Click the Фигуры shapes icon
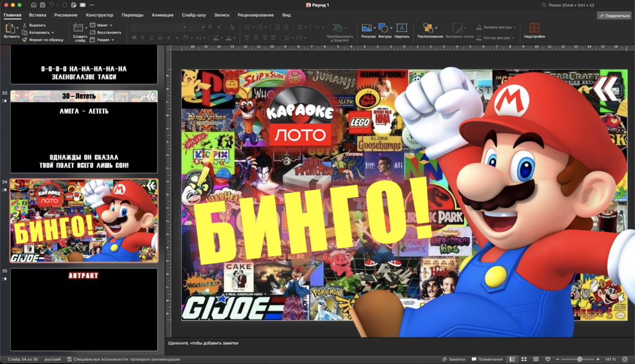The height and width of the screenshot is (364, 635). coord(383,28)
